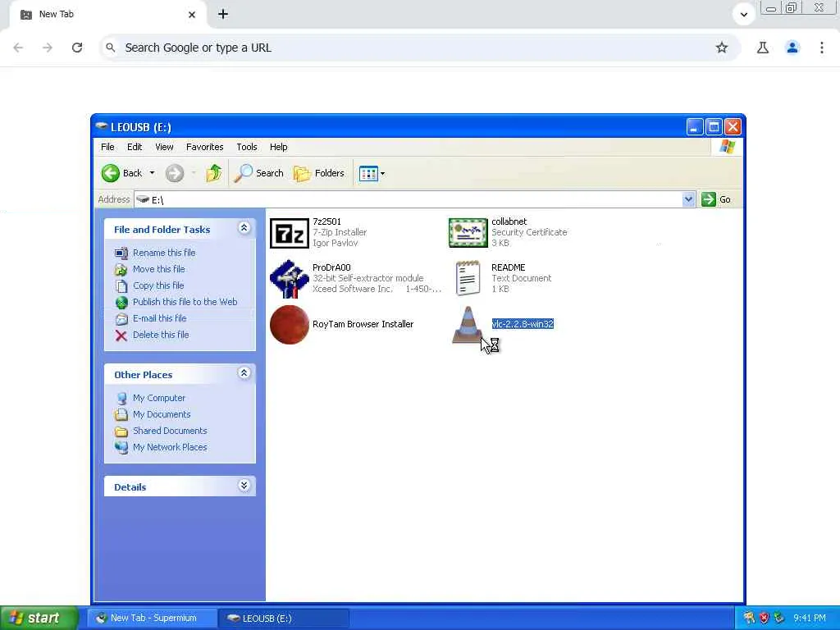Click Publish this file to the Web

185,302
